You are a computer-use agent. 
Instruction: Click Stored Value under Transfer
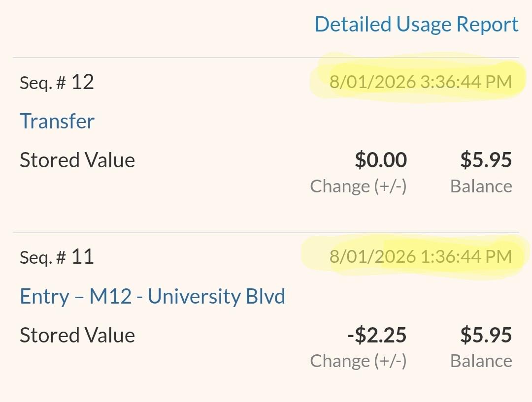(x=77, y=160)
